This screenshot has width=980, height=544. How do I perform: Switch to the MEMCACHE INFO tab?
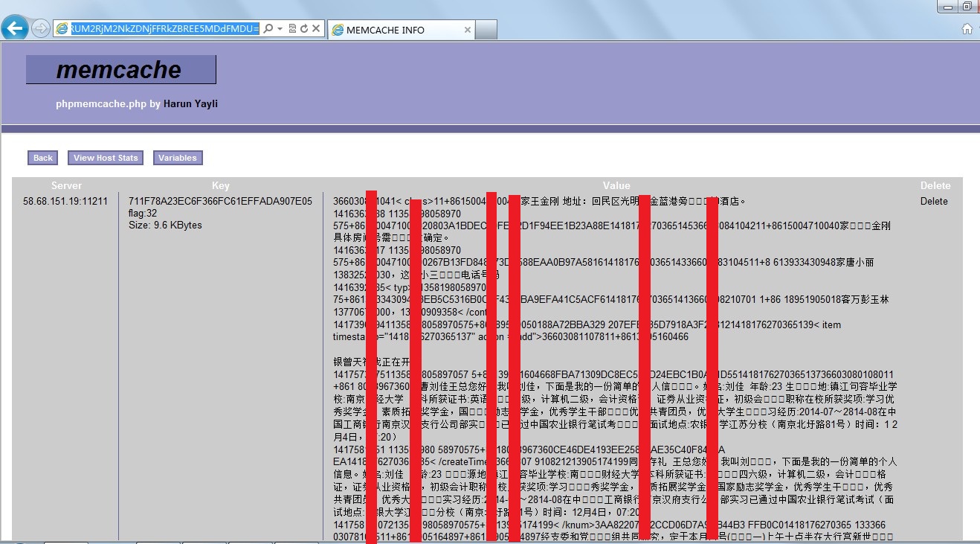click(x=385, y=30)
